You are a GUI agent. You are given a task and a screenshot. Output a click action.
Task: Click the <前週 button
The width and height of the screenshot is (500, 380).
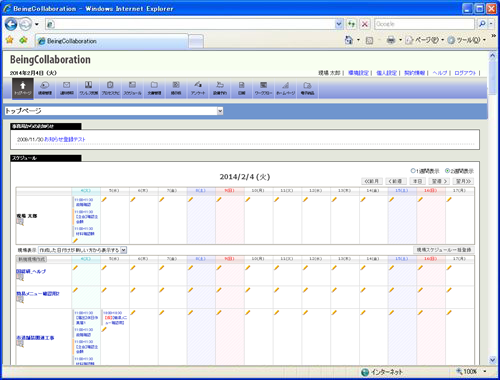tap(396, 181)
